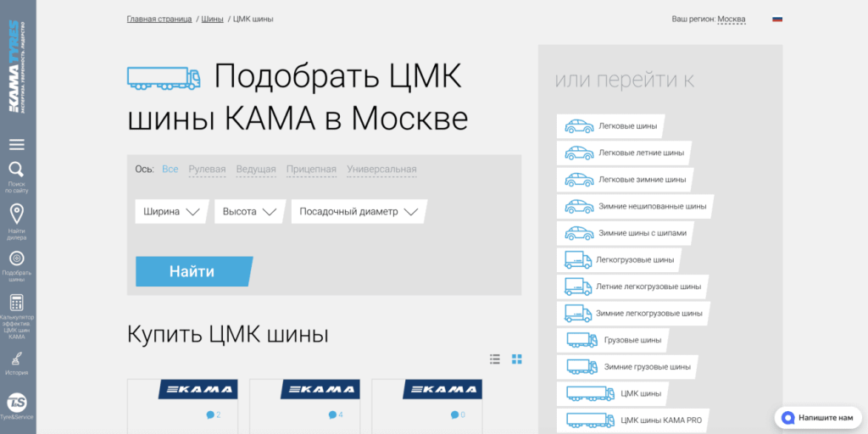Switch product view to grid layout
The width and height of the screenshot is (868, 434).
point(517,359)
